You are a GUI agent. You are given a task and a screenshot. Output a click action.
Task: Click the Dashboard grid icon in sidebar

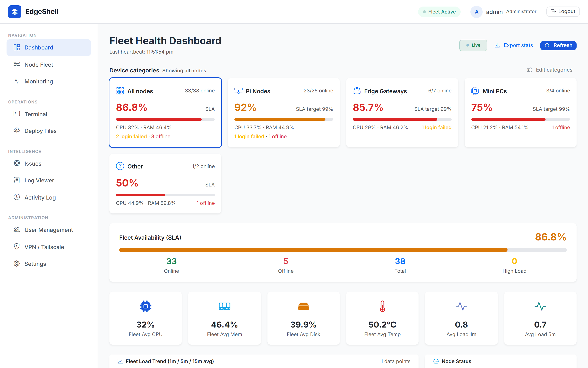(17, 47)
